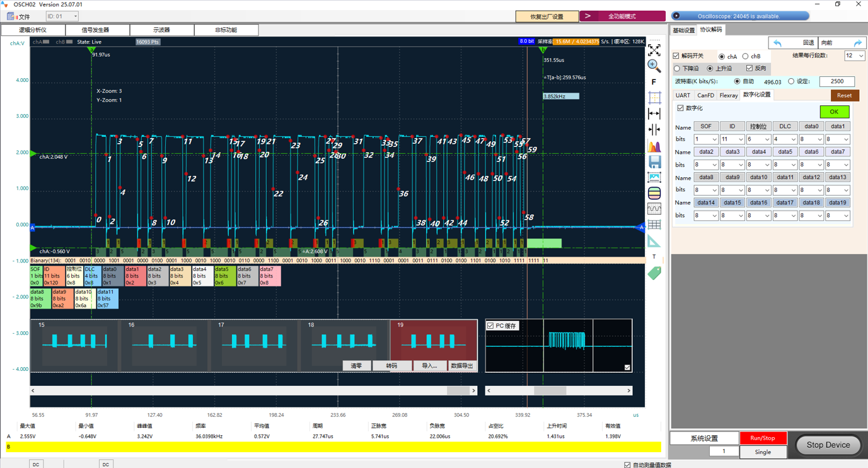
Task: Click the green tag label icon
Action: tap(654, 272)
